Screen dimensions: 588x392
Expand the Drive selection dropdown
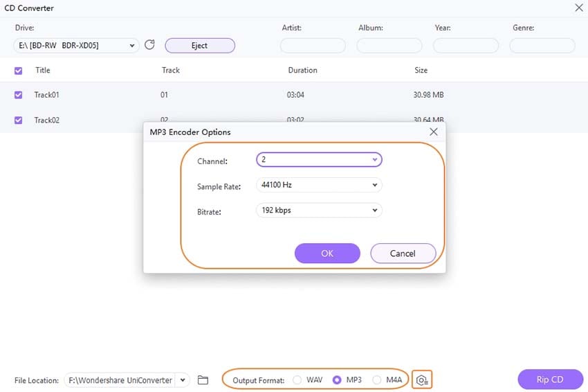pyautogui.click(x=77, y=46)
